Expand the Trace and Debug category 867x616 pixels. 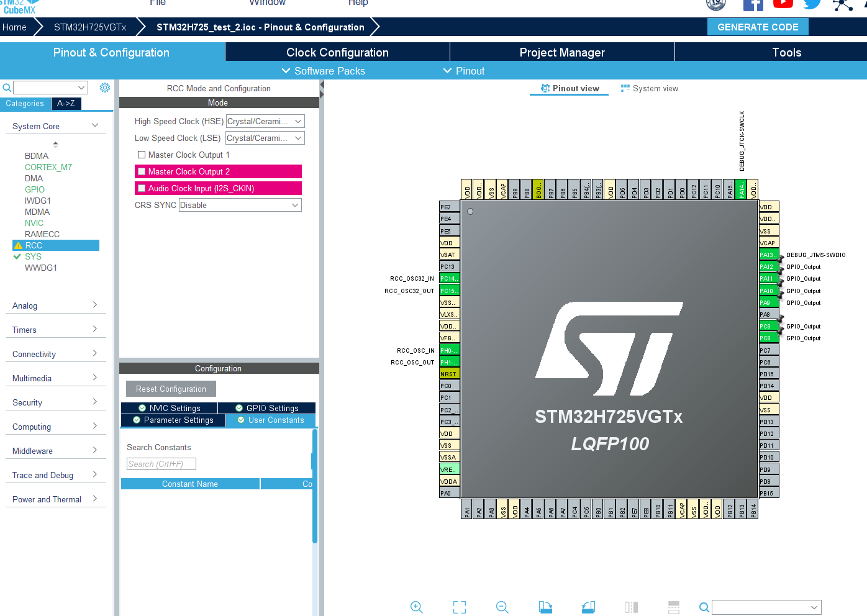coord(56,475)
